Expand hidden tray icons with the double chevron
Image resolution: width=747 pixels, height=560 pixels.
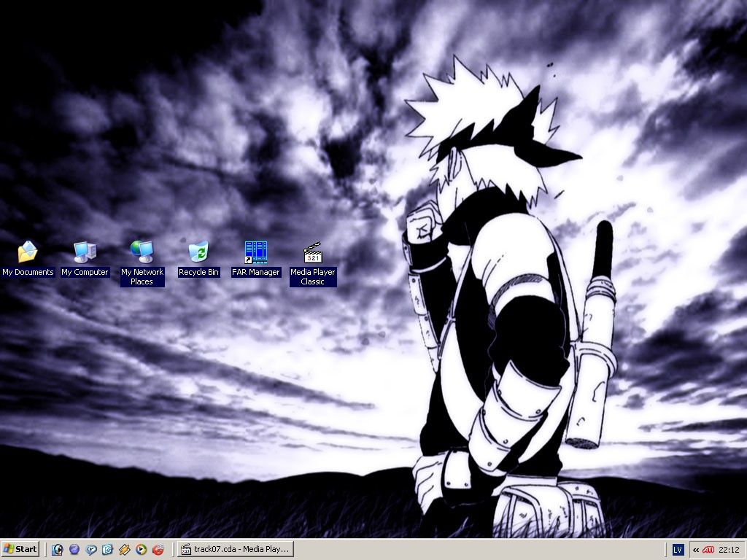coord(696,550)
